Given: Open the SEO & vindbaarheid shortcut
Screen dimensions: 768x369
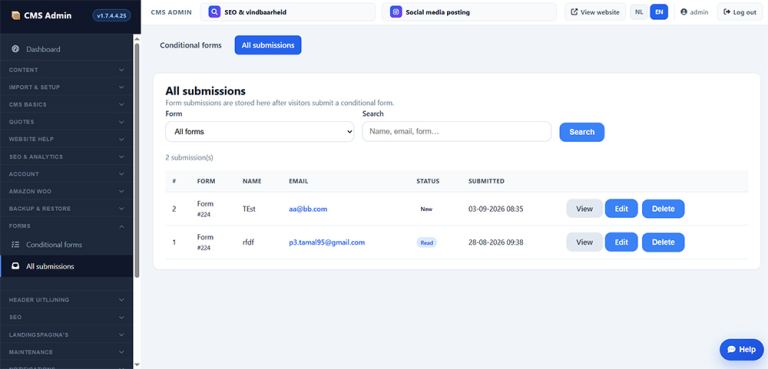Looking at the screenshot, I should pyautogui.click(x=288, y=12).
